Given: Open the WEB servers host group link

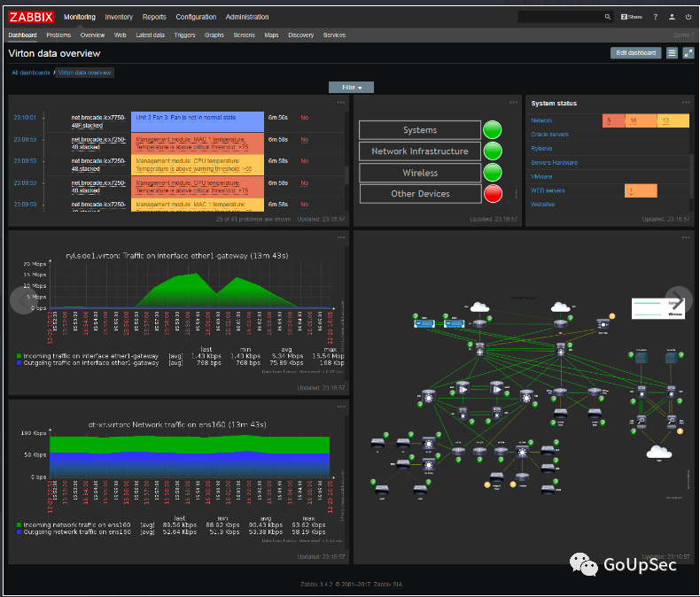Looking at the screenshot, I should click(548, 190).
